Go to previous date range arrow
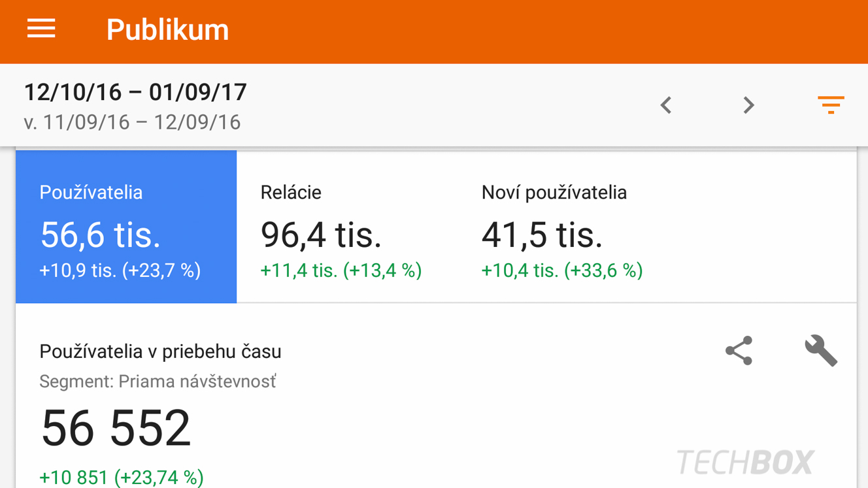Screen dimensions: 868x488 666,105
